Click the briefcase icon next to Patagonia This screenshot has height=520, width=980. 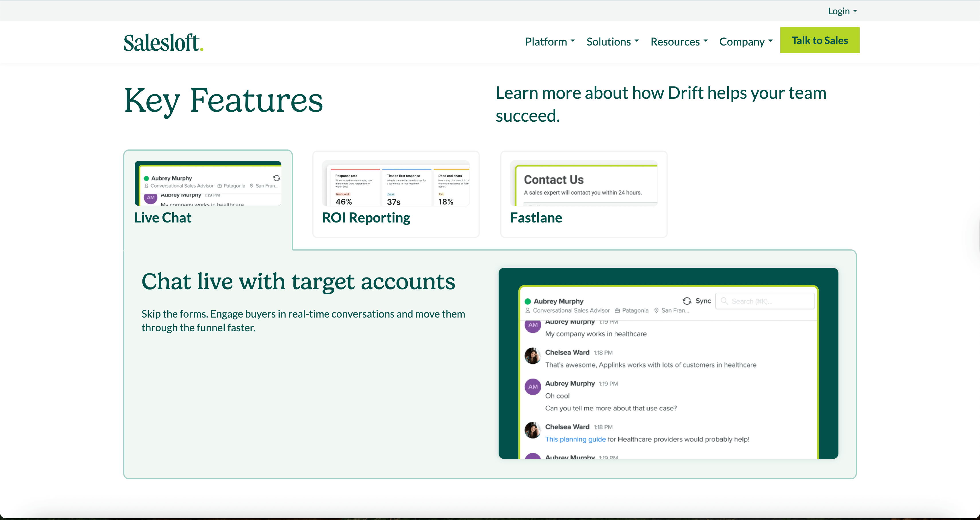point(617,310)
